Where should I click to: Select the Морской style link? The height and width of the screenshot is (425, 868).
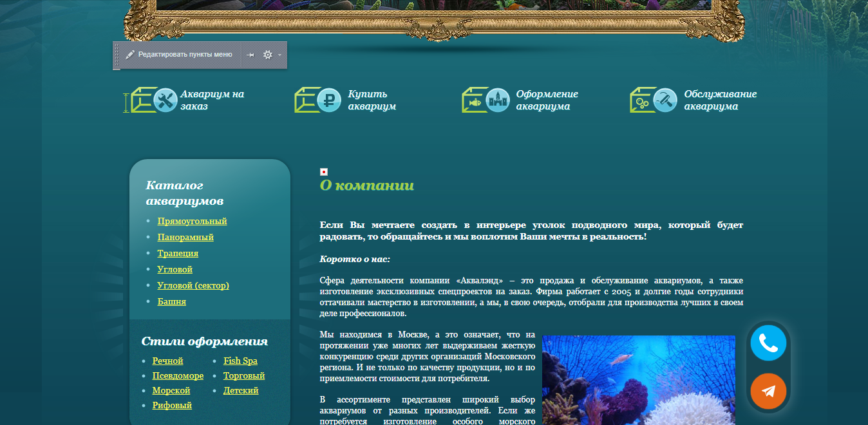(171, 390)
